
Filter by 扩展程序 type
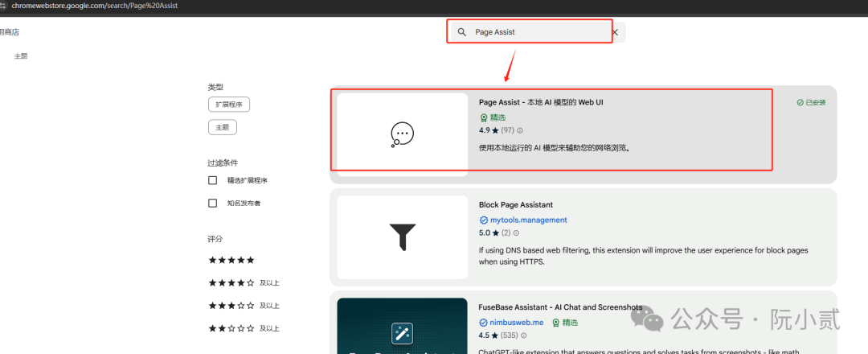point(229,105)
